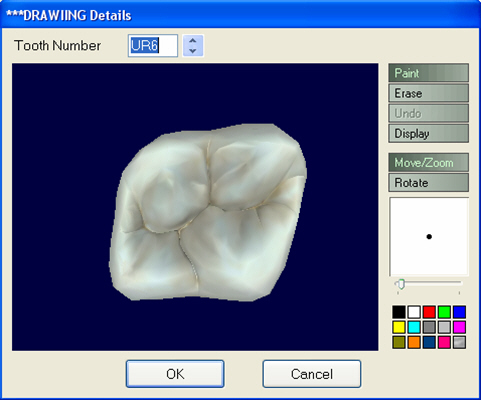
Task: Choose the orange color swatch
Action: click(x=414, y=342)
